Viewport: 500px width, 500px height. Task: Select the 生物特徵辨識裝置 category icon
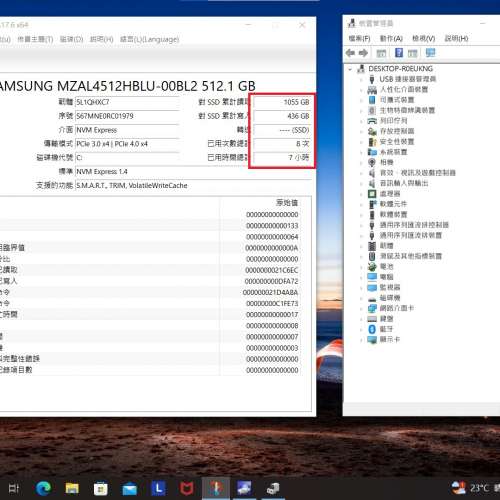click(x=372, y=110)
